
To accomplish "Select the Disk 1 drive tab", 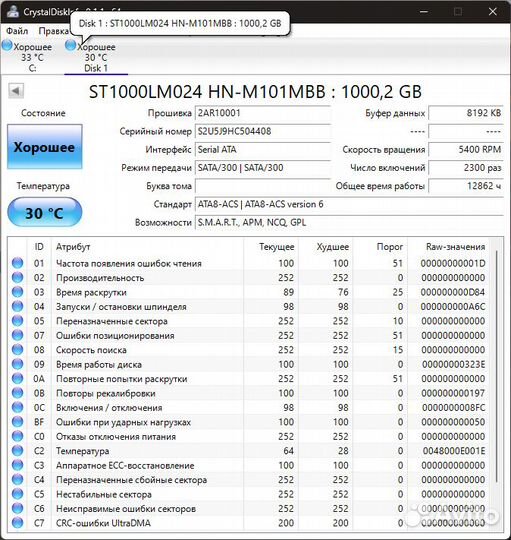I will 96,57.
